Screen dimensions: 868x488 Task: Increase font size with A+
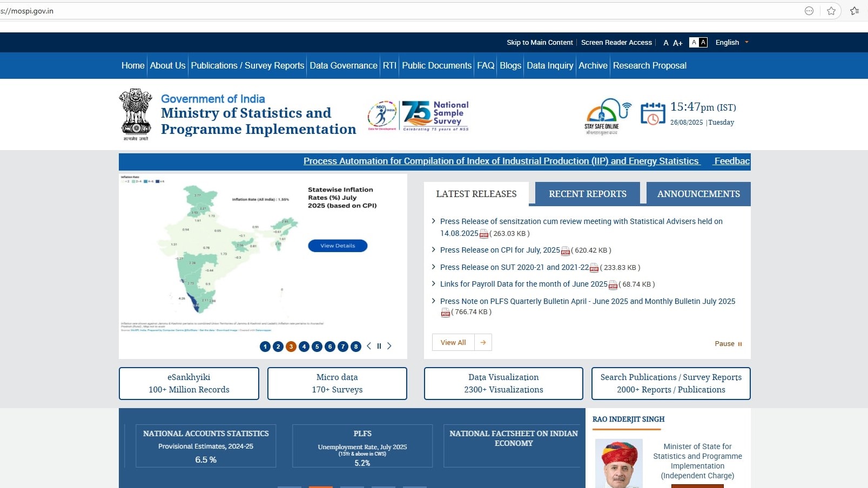pos(678,43)
